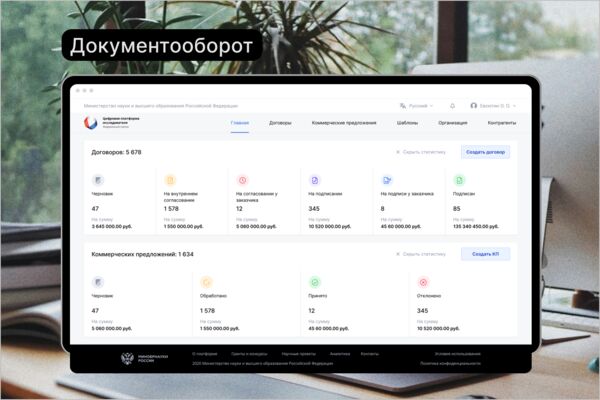Hide statistics in Коммерческих предложений section
This screenshot has width=600, height=400.
421,254
